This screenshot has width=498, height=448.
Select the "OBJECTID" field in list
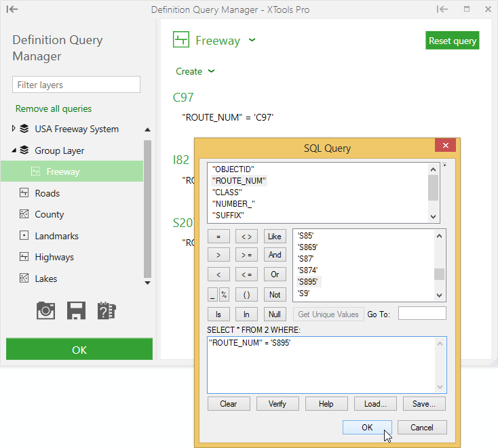[233, 169]
